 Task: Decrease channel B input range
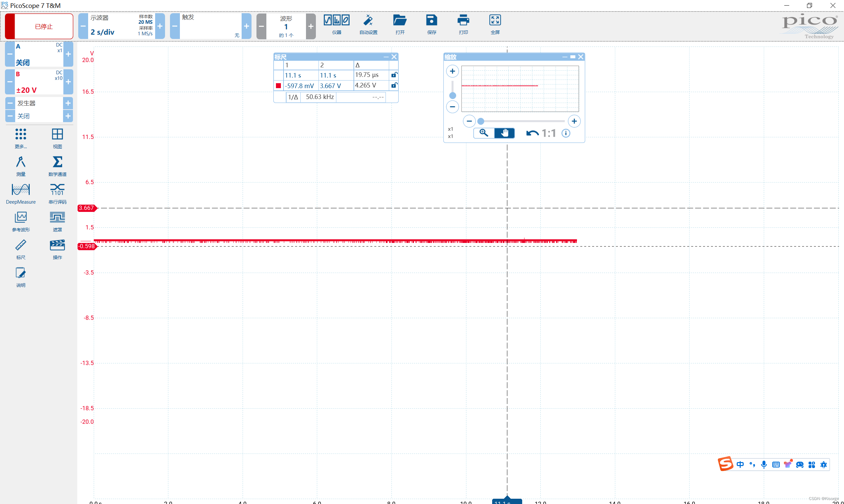pos(10,82)
